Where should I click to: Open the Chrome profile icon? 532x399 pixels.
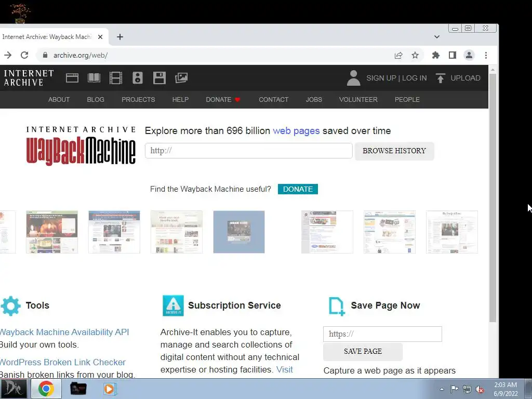(469, 55)
